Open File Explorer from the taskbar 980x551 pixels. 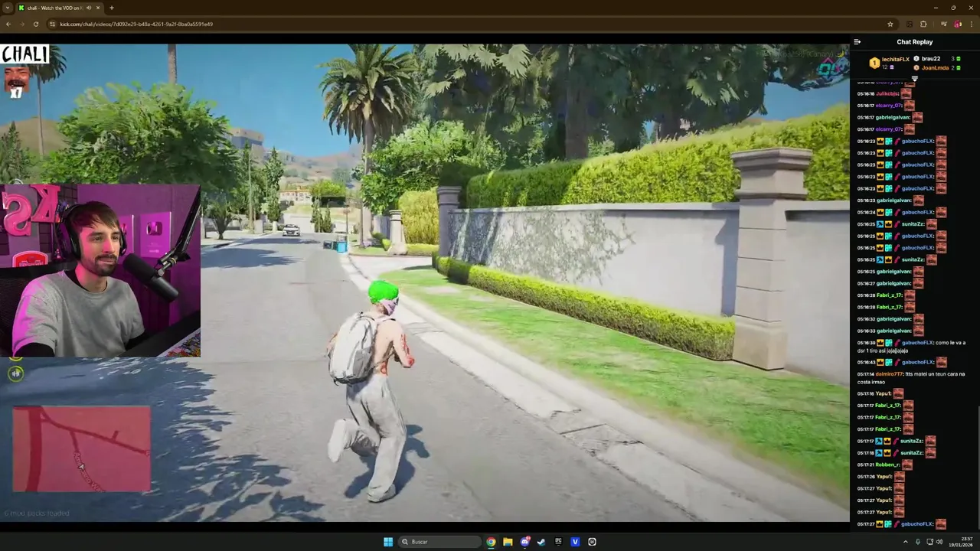point(508,542)
